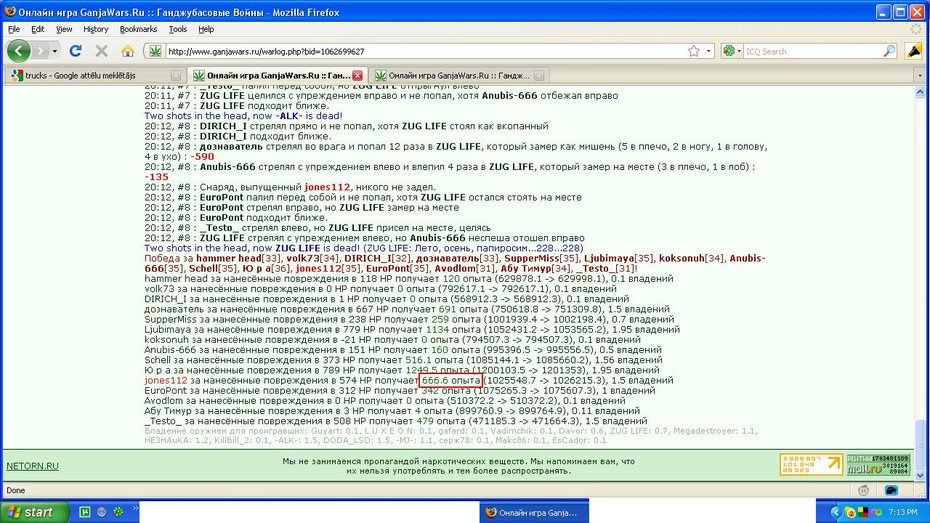Click the first status bar add-on icon
930x523 pixels.
(x=863, y=490)
